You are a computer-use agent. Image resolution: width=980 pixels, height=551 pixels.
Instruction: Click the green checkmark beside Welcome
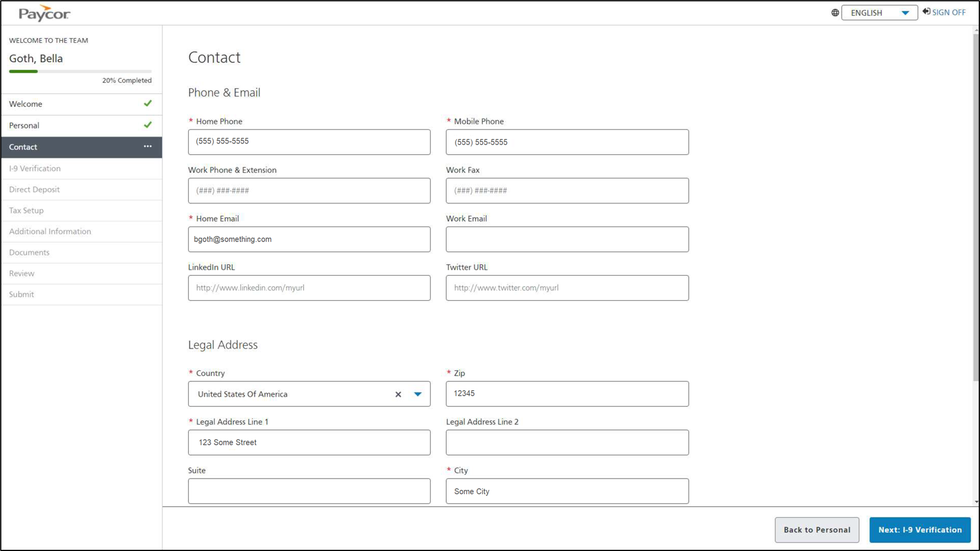coord(148,103)
